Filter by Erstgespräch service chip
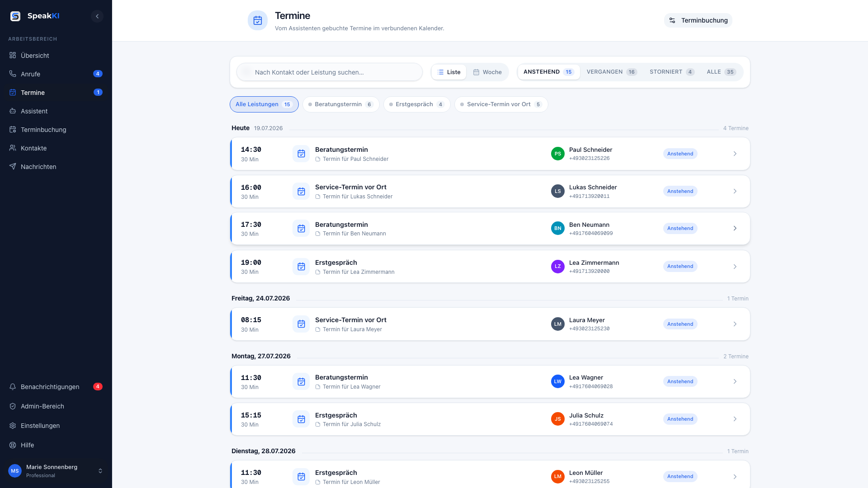The width and height of the screenshot is (868, 488). 417,104
